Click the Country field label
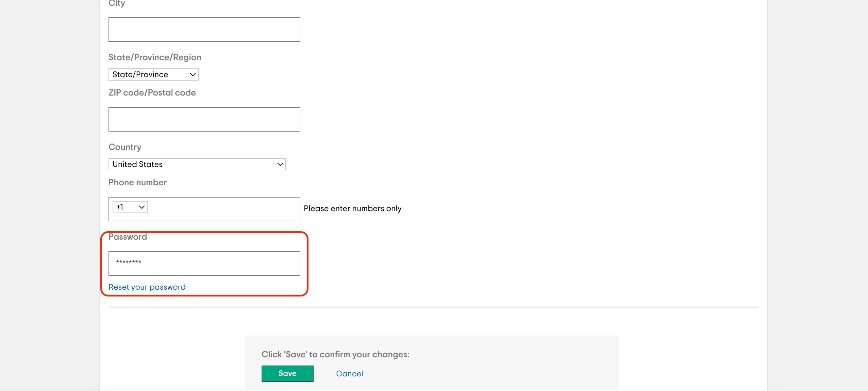868x391 pixels. coord(125,147)
